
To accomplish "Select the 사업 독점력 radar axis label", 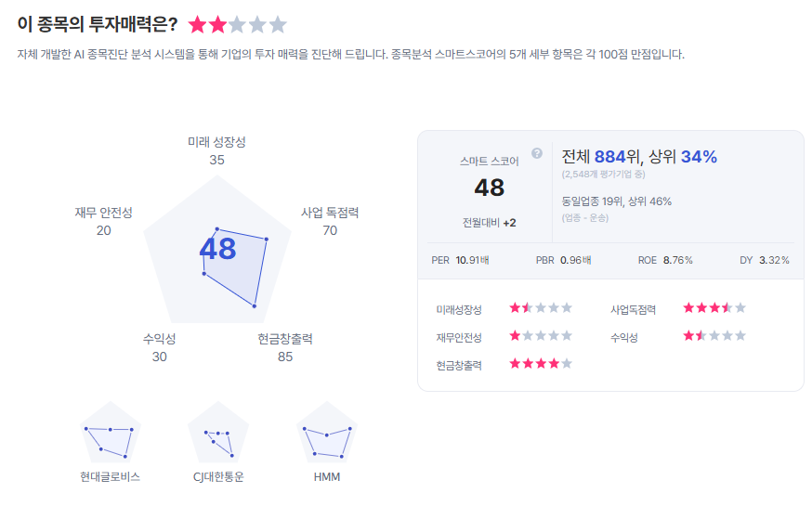I will [329, 213].
